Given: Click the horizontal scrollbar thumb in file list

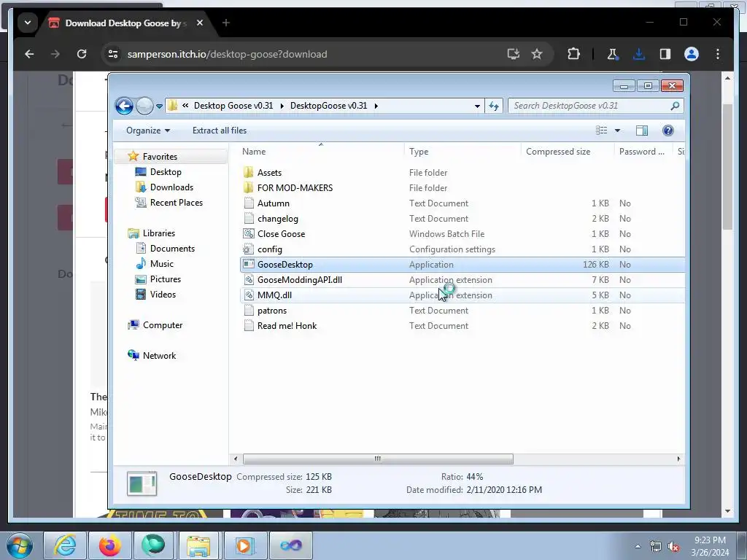Looking at the screenshot, I should [x=378, y=459].
